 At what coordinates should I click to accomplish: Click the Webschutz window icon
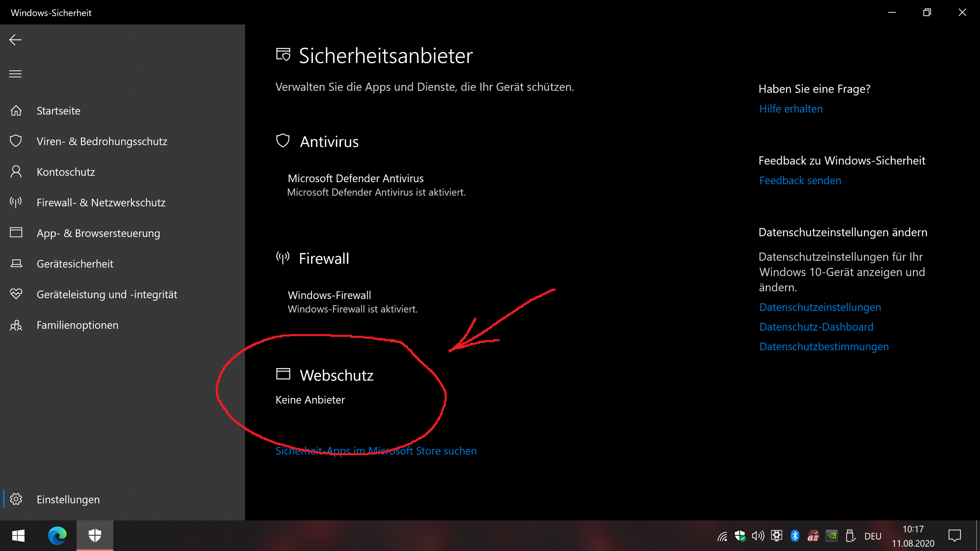click(283, 374)
